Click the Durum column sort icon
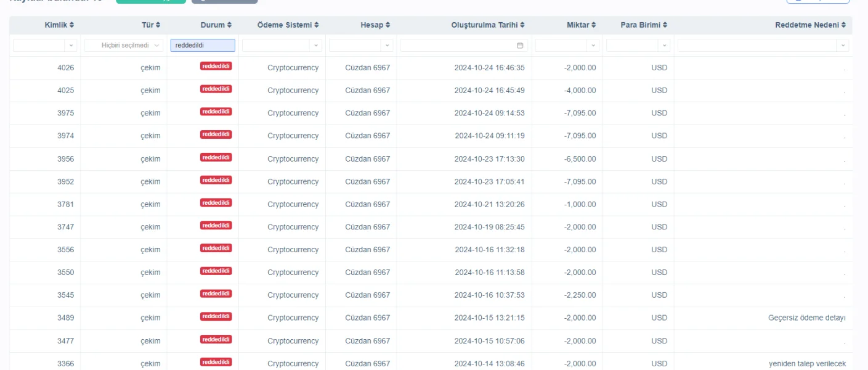 click(x=230, y=25)
